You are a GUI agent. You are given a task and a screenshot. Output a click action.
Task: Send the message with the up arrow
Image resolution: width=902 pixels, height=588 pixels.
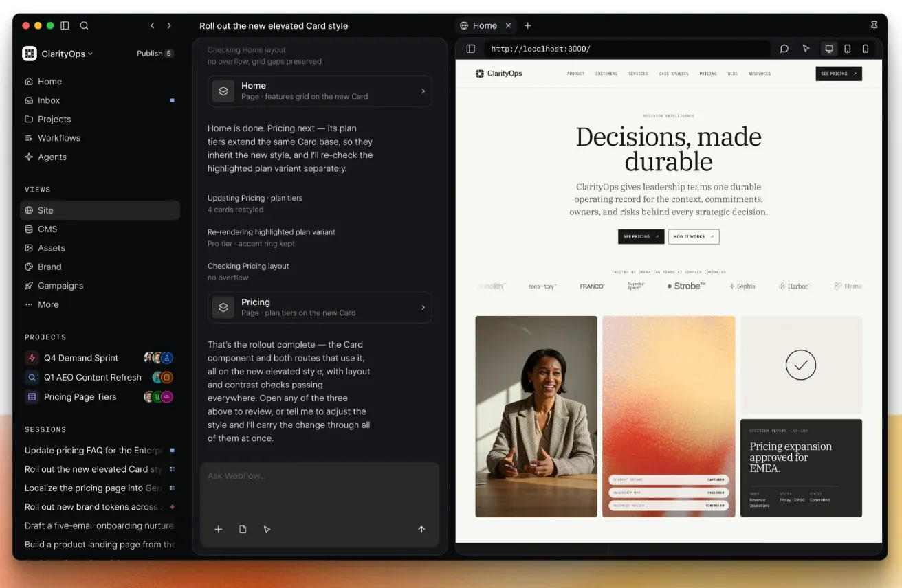(x=421, y=529)
